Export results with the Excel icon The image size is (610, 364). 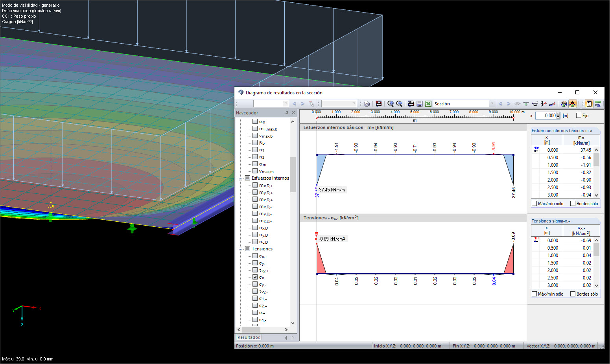point(428,104)
